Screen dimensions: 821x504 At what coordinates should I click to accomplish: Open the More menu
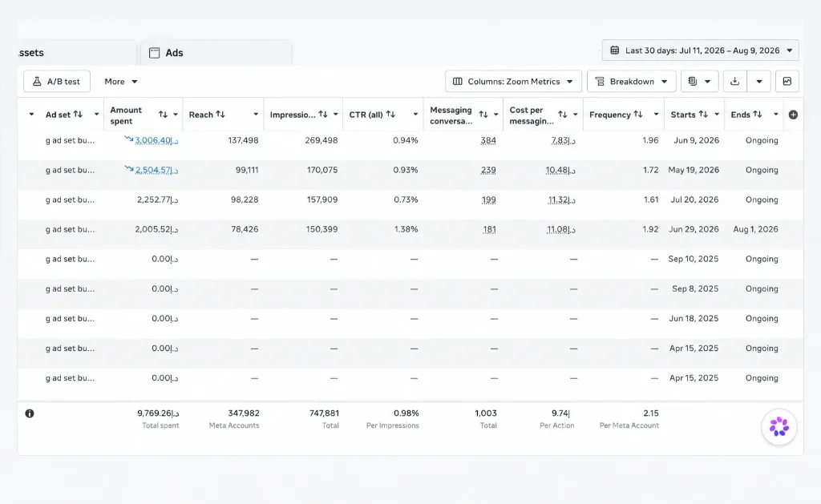(x=120, y=81)
